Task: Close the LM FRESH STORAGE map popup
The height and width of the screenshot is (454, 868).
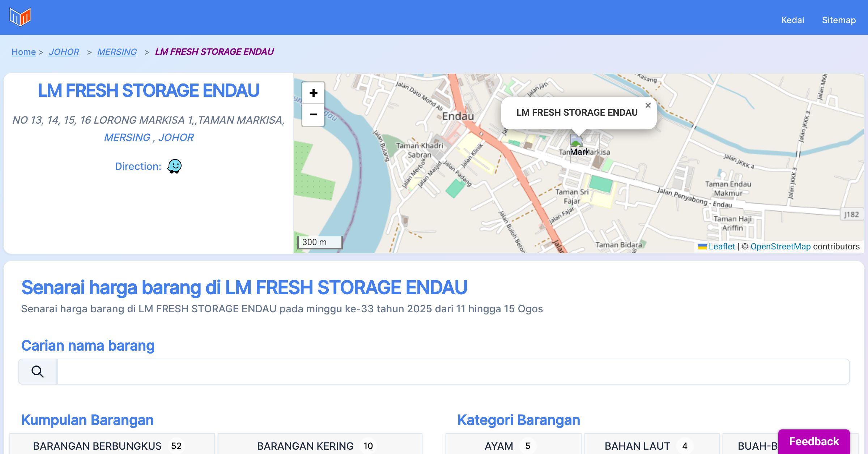Action: (x=648, y=106)
